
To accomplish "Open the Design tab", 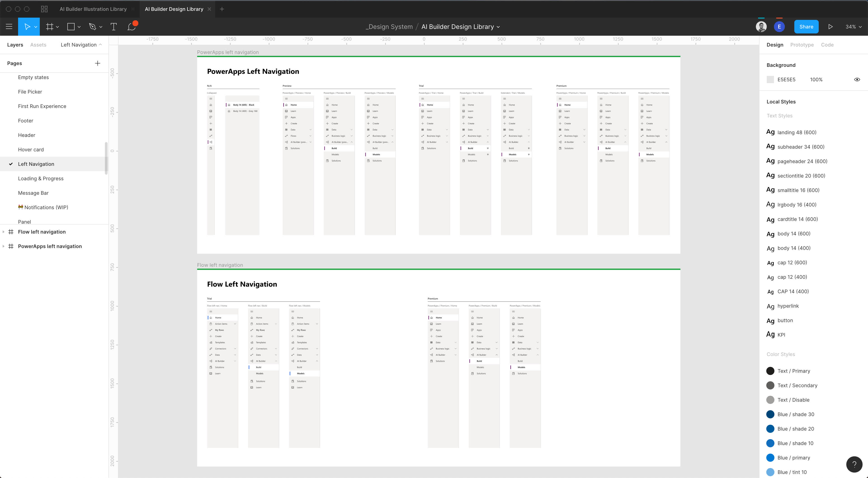I will click(x=775, y=45).
